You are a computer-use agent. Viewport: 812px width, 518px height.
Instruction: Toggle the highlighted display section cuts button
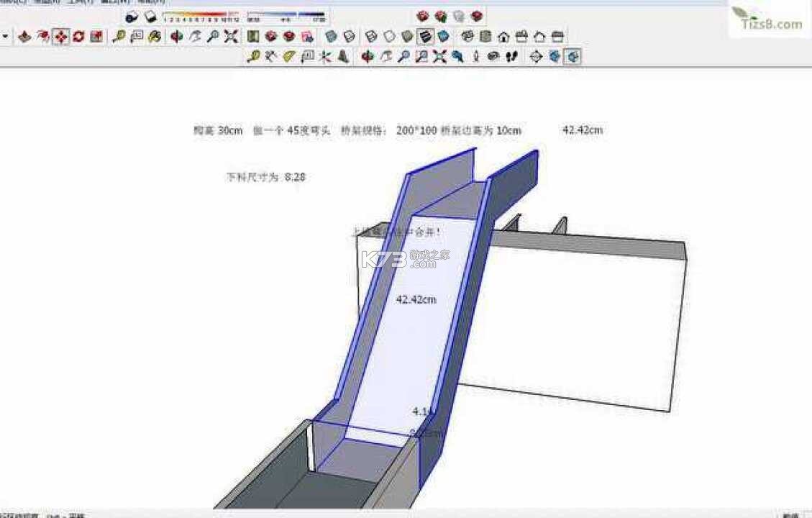coord(572,56)
